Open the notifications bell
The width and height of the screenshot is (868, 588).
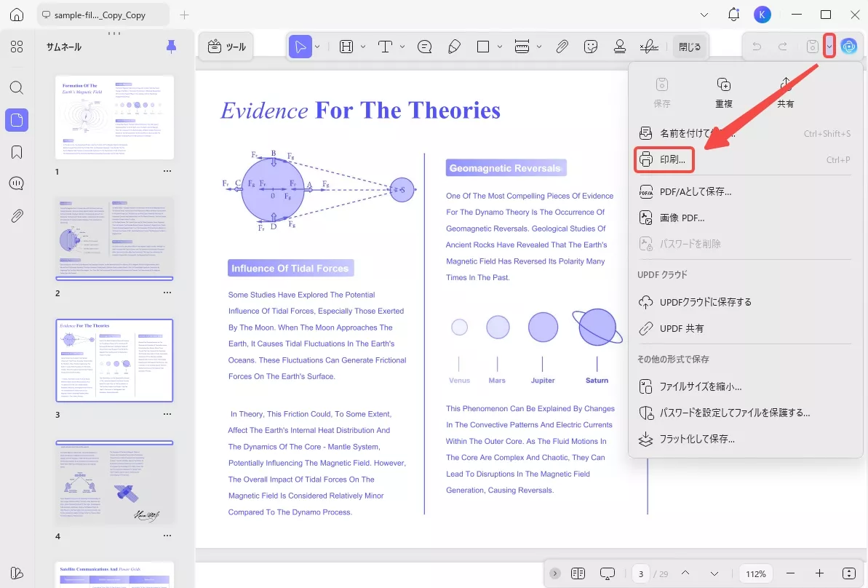coord(733,15)
